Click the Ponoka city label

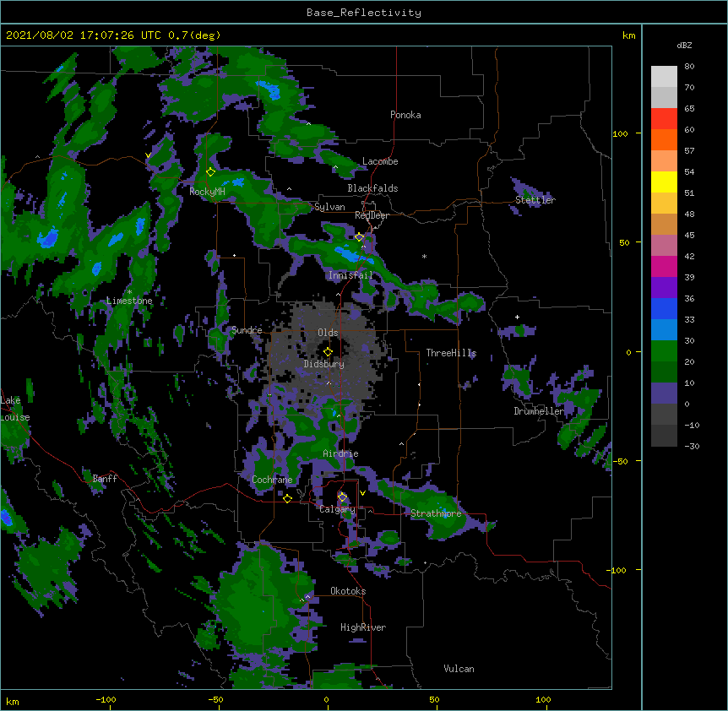[405, 115]
